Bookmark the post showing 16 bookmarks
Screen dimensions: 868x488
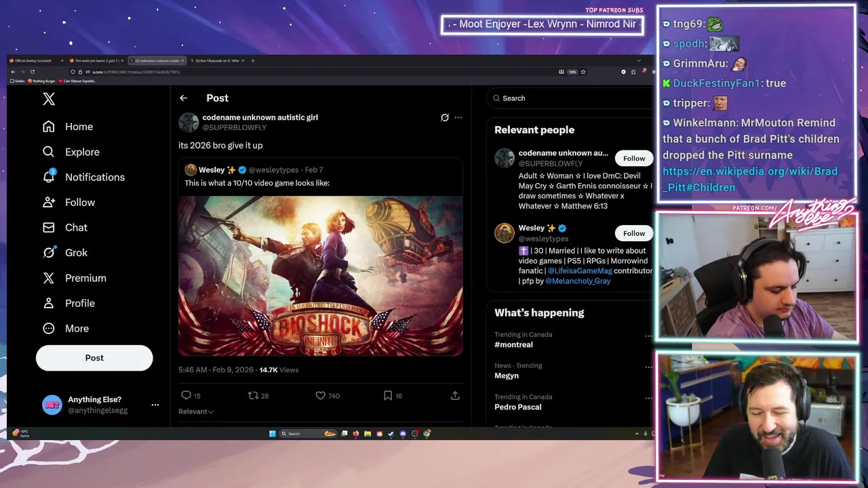(x=387, y=395)
